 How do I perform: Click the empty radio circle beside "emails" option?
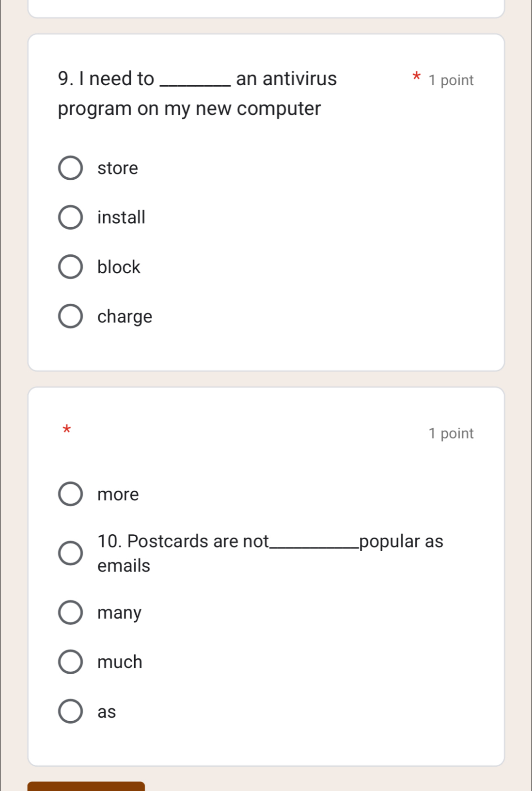click(x=70, y=553)
